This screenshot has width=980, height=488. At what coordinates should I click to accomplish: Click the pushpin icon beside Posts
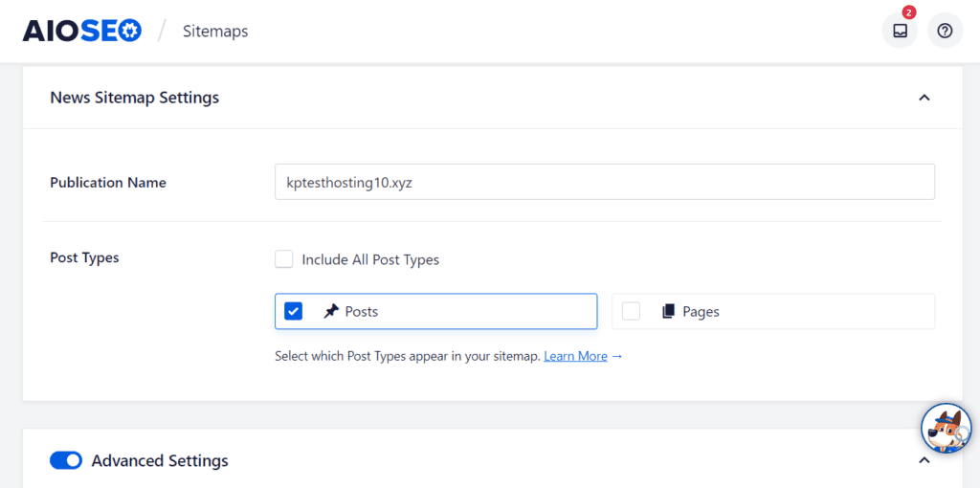331,311
